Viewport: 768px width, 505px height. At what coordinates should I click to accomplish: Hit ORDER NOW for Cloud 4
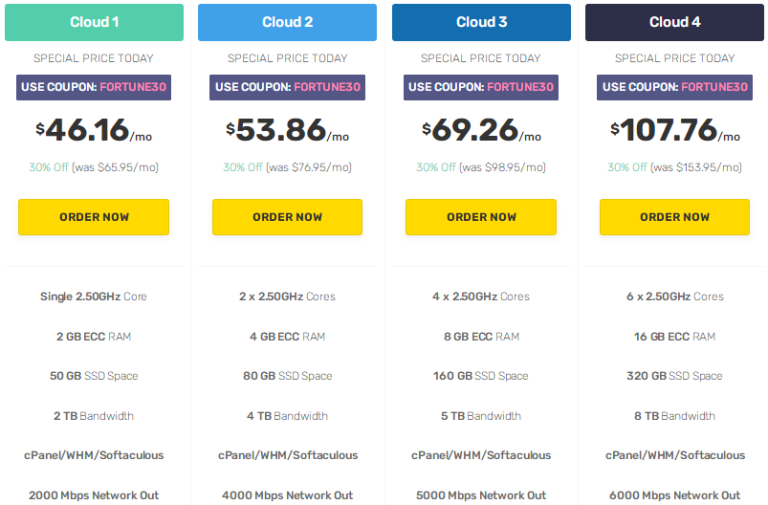(674, 217)
